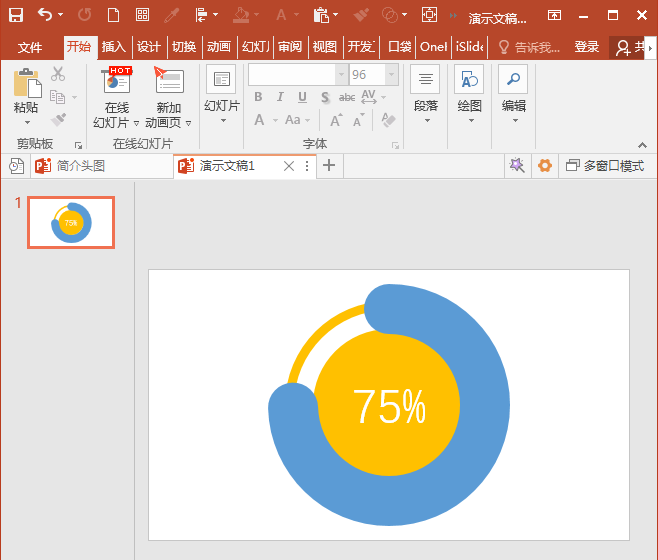
Task: Toggle Strikethrough abc formatting
Action: tap(347, 97)
